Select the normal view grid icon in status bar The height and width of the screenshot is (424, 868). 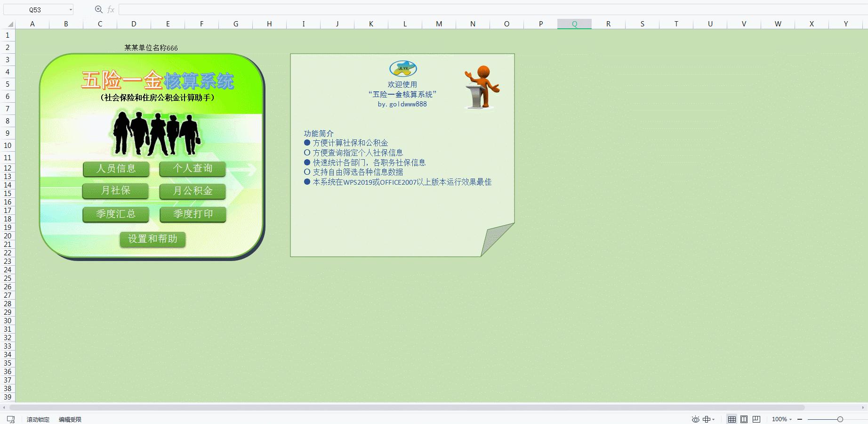[732, 419]
